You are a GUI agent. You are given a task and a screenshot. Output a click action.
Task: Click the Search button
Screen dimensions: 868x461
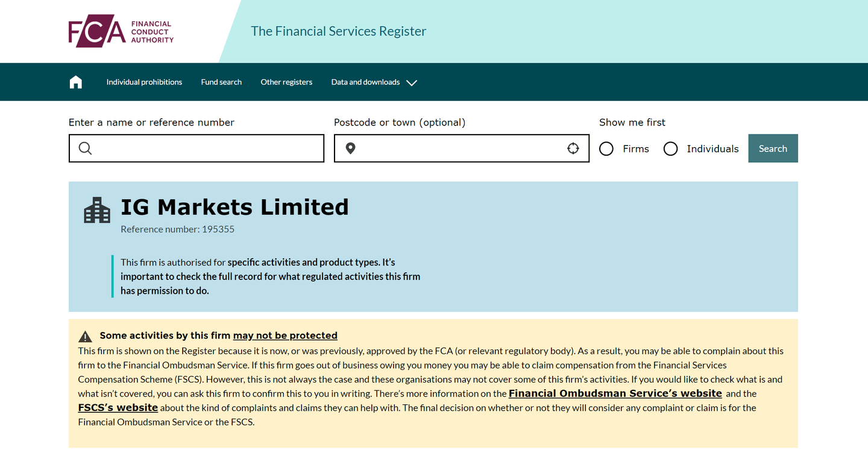point(773,148)
